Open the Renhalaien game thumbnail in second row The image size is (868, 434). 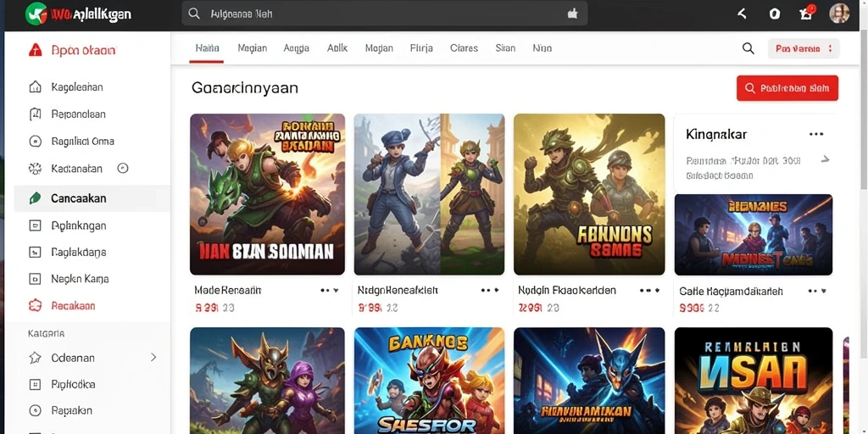pyautogui.click(x=754, y=381)
